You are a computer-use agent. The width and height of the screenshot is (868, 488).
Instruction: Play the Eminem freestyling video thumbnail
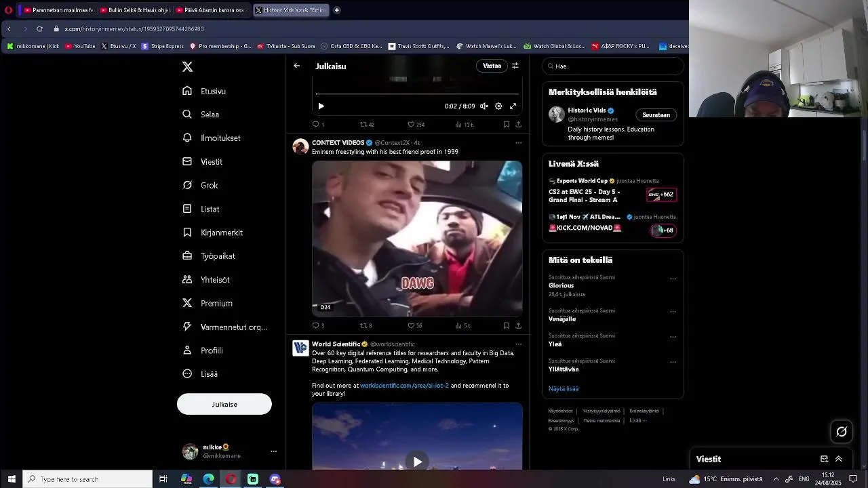tap(417, 239)
